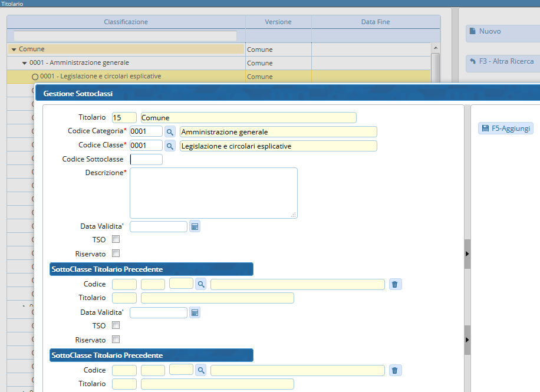540x392 pixels.
Task: Collapse the Comune root tree node
Action: [x=14, y=50]
